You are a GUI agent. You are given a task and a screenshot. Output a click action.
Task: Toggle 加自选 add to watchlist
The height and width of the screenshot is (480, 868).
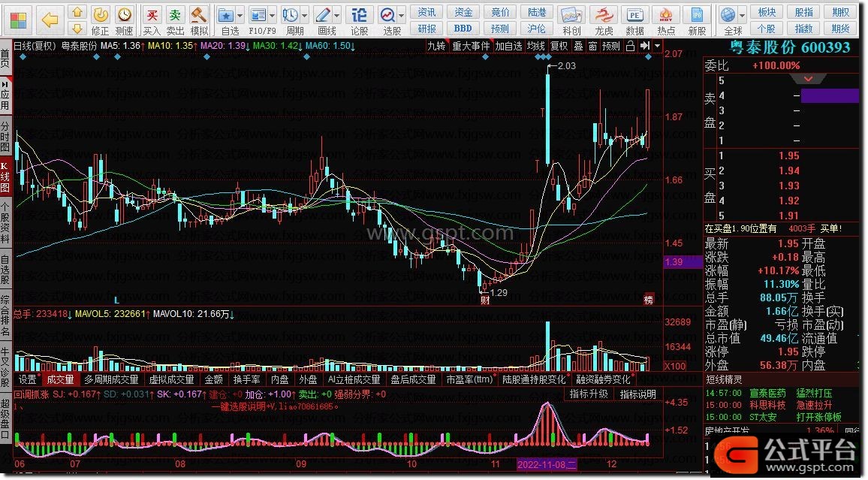(x=509, y=46)
